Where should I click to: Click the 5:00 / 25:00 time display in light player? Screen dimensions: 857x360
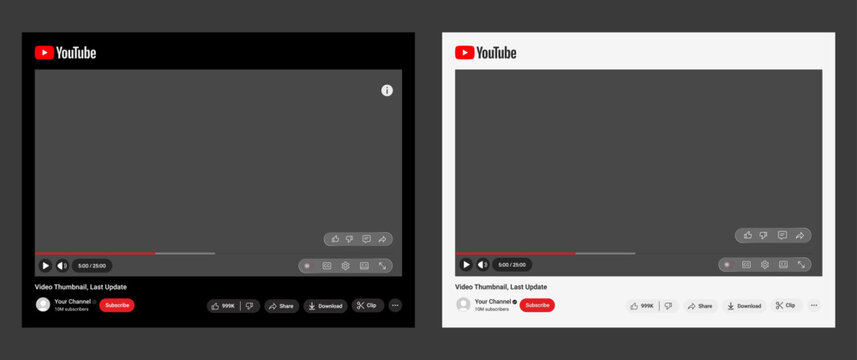coord(512,265)
